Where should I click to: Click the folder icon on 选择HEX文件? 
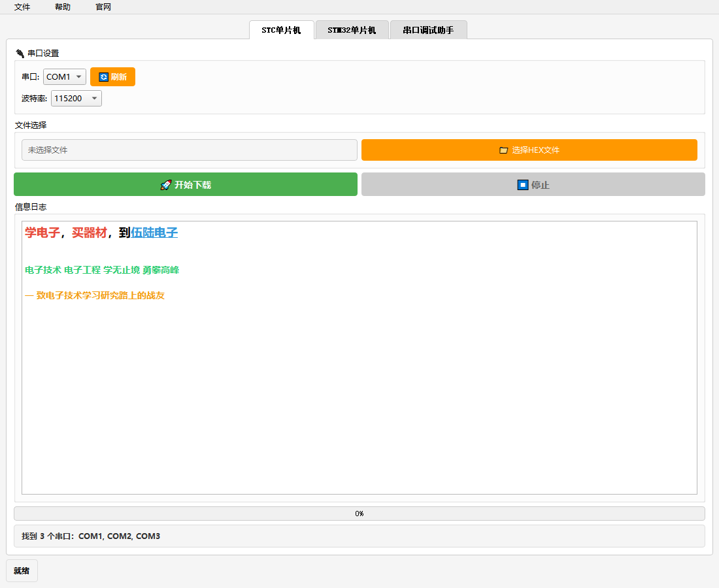click(503, 150)
